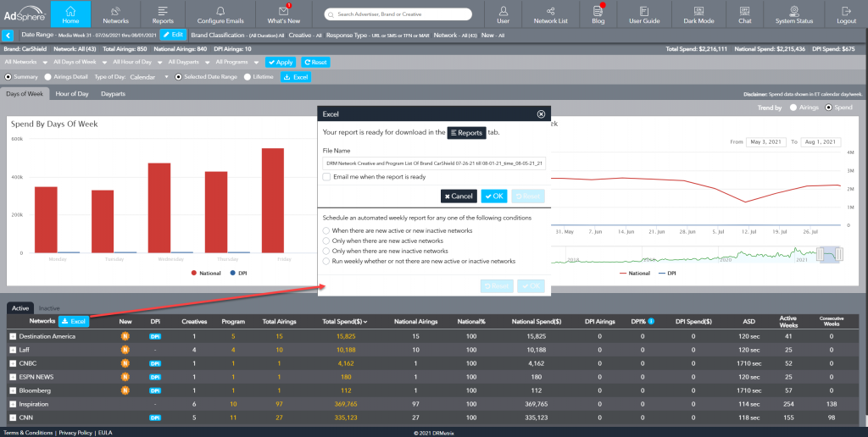The height and width of the screenshot is (437, 868).
Task: Switch to the Days of Week tab
Action: 25,93
